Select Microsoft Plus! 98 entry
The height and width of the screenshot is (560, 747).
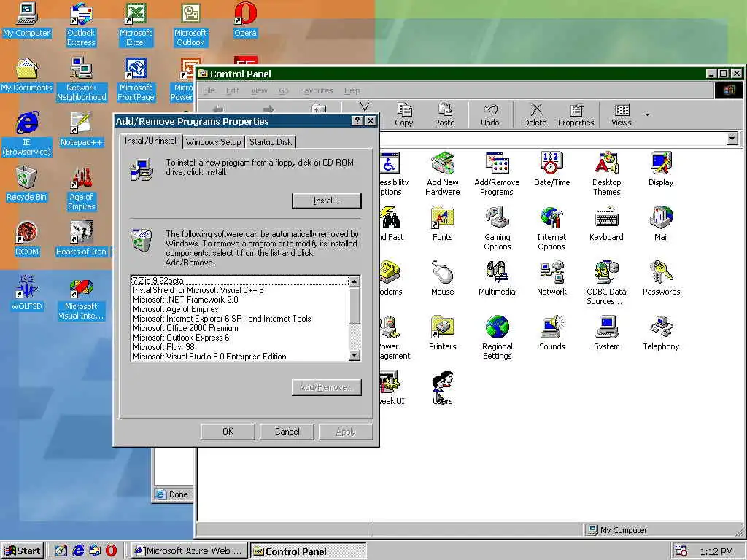[240, 347]
